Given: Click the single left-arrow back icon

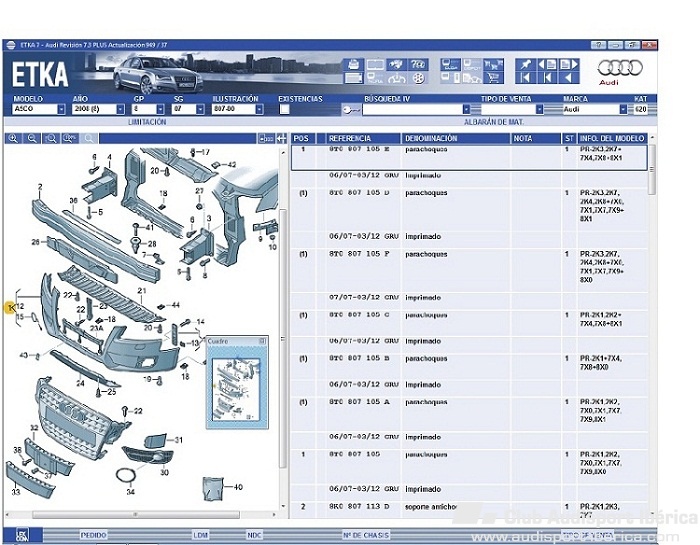Looking at the screenshot, I should 569,78.
